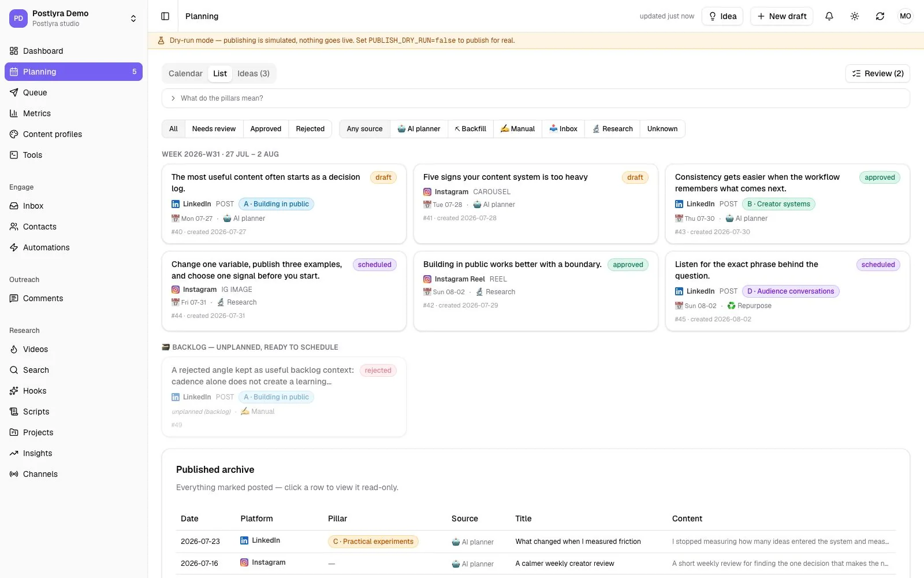This screenshot has width=924, height=578.
Task: Filter source by AI planner
Action: [419, 129]
